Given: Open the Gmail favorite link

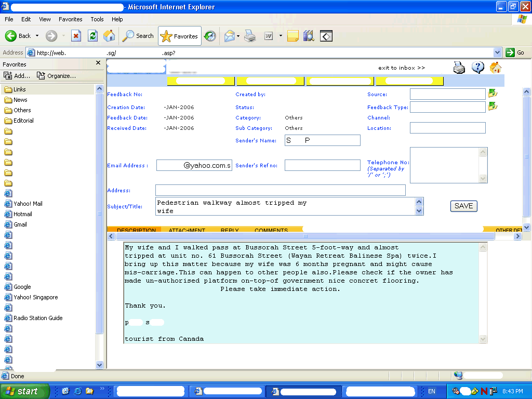Looking at the screenshot, I should coord(16,224).
